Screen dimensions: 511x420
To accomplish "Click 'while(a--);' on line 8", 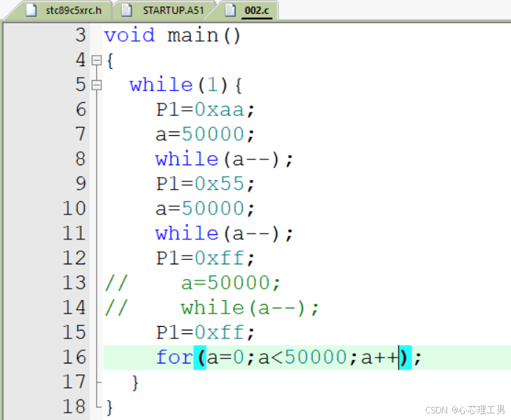I will click(x=224, y=159).
